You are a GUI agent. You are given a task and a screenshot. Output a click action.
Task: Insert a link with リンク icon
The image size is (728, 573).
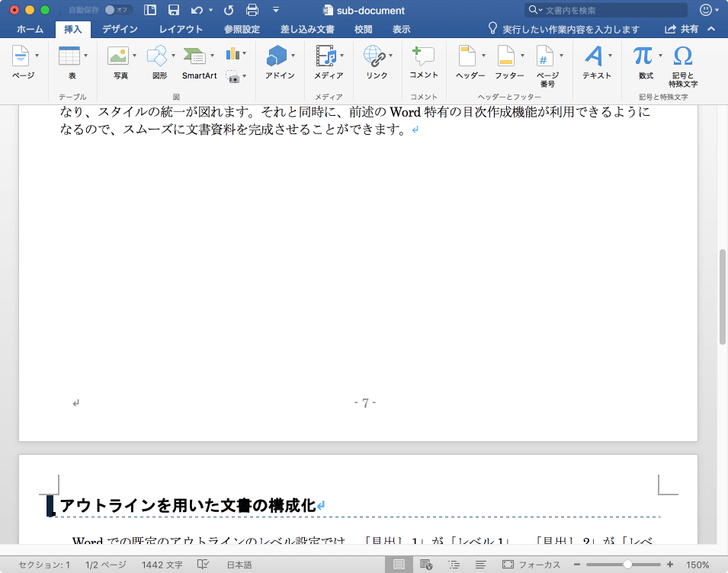click(x=375, y=56)
